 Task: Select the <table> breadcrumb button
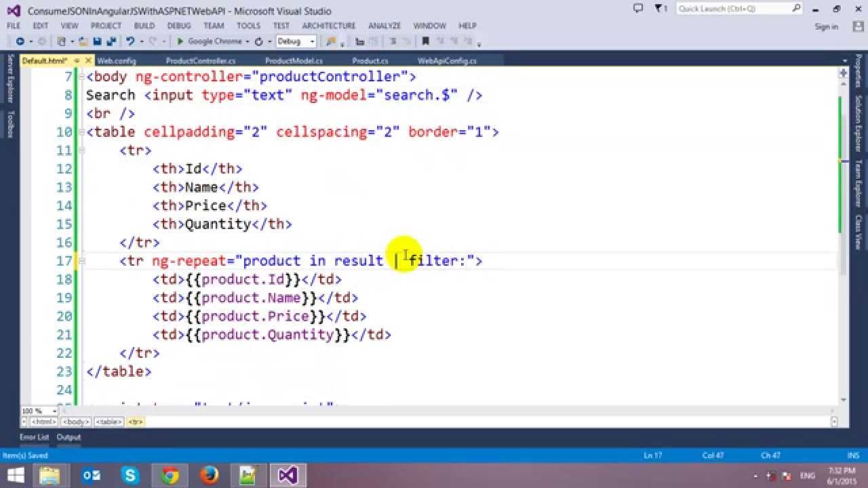(108, 422)
